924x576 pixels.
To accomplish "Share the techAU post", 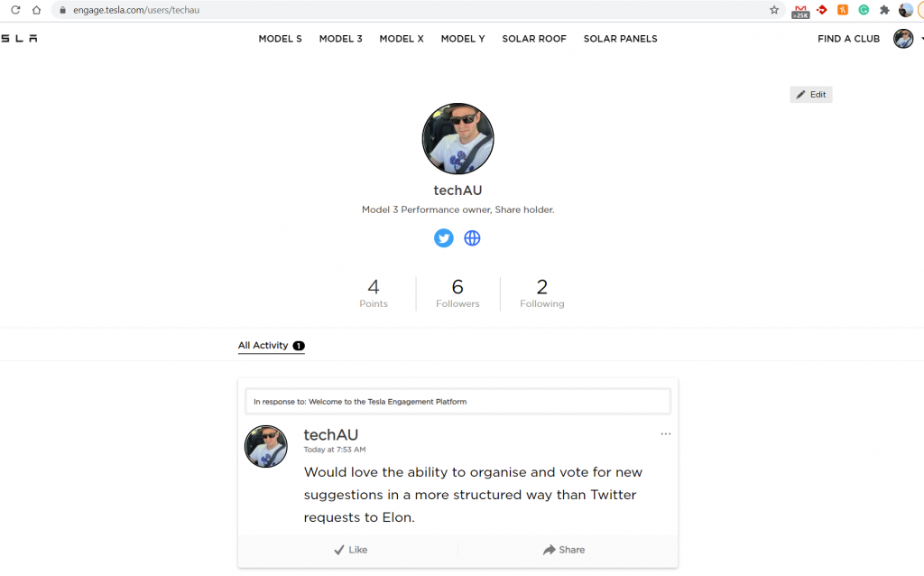I will (x=564, y=550).
